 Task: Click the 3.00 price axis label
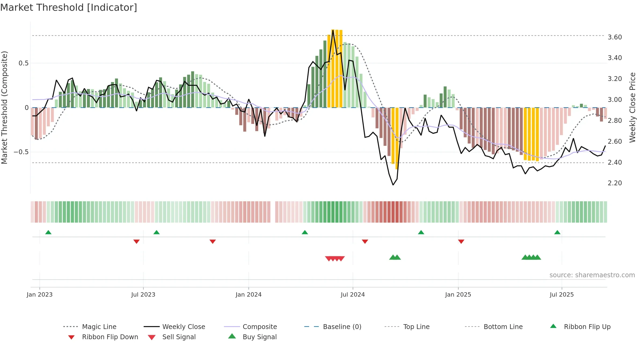point(615,100)
